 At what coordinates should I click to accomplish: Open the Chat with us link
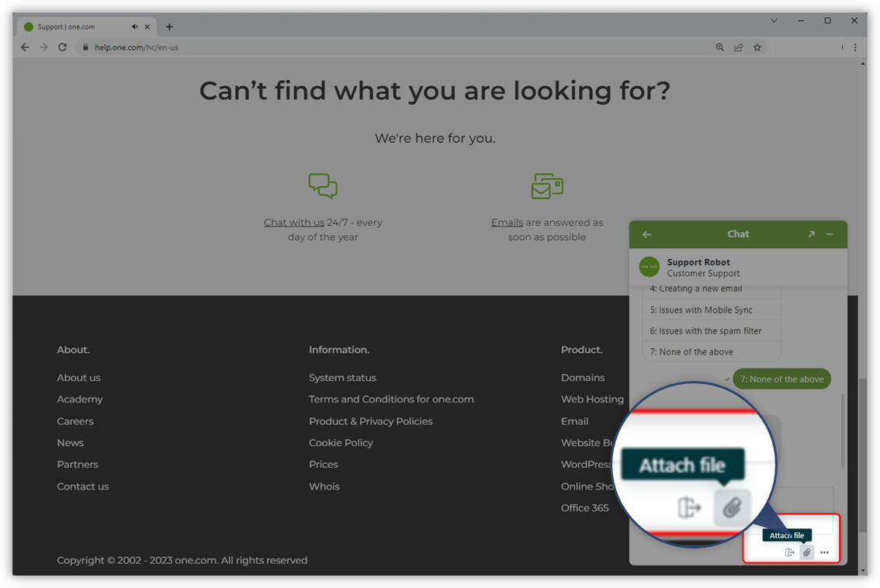click(x=293, y=222)
